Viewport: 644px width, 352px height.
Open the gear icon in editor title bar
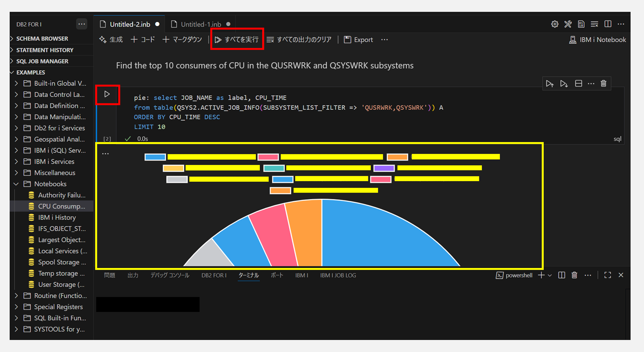(555, 24)
